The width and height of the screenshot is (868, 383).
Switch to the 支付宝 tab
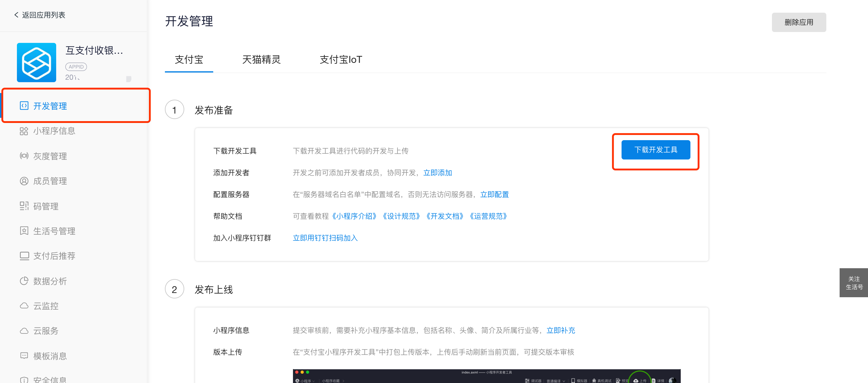[189, 60]
